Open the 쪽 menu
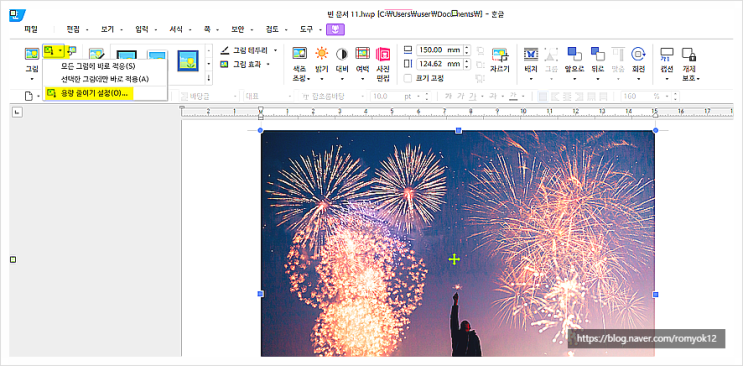Screen dimensions: 743x366 coord(207,29)
